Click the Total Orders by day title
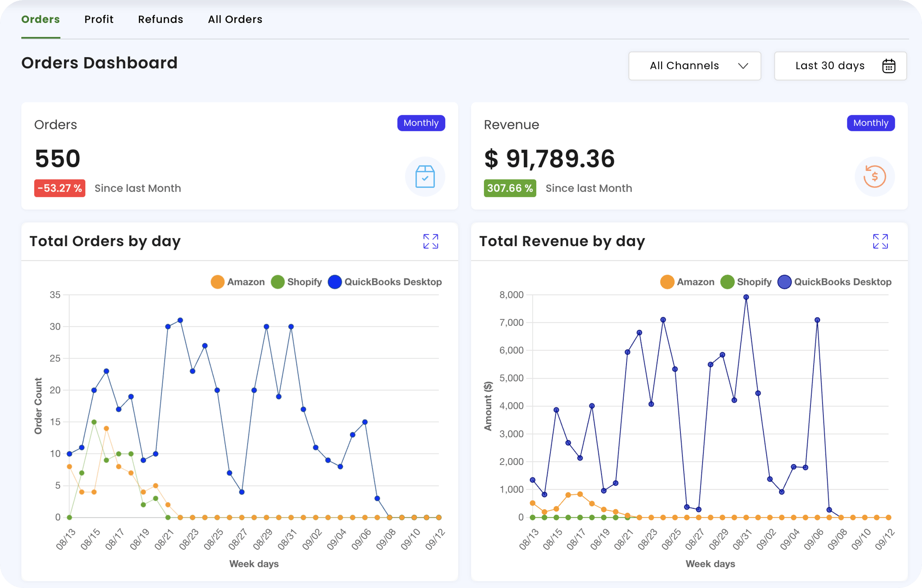Image resolution: width=922 pixels, height=588 pixels. click(x=105, y=241)
